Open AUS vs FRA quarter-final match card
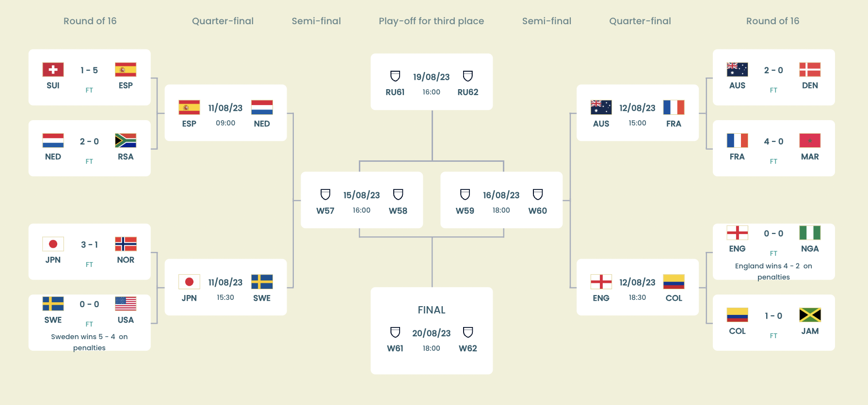The image size is (868, 405). click(x=637, y=113)
